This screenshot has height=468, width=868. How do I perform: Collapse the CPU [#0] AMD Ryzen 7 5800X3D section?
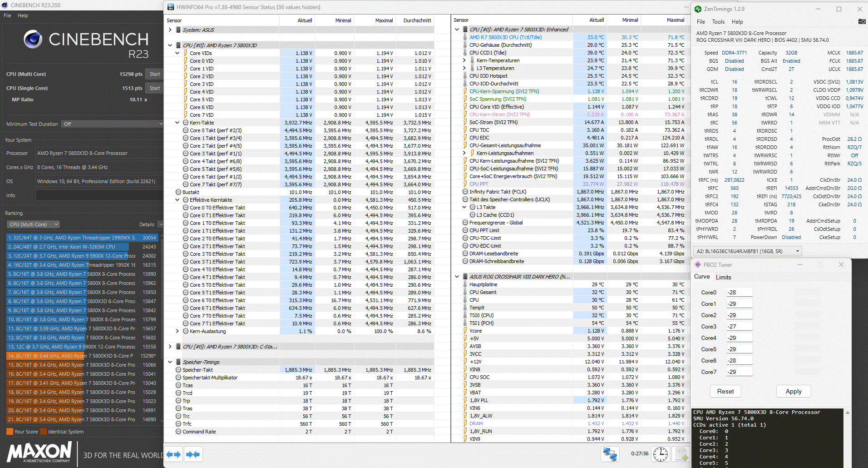(170, 45)
